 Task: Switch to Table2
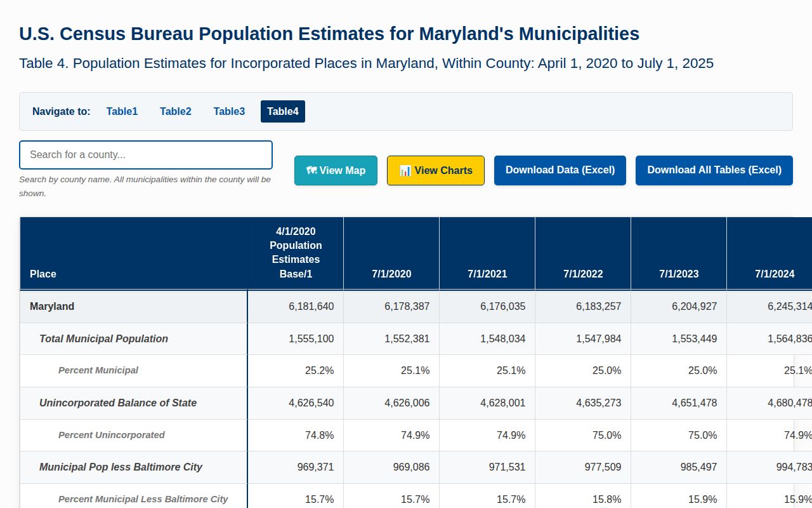click(176, 112)
